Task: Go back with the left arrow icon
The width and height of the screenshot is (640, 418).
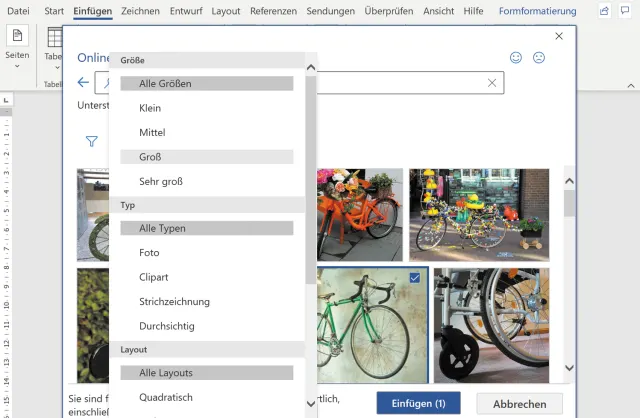Action: [x=83, y=83]
